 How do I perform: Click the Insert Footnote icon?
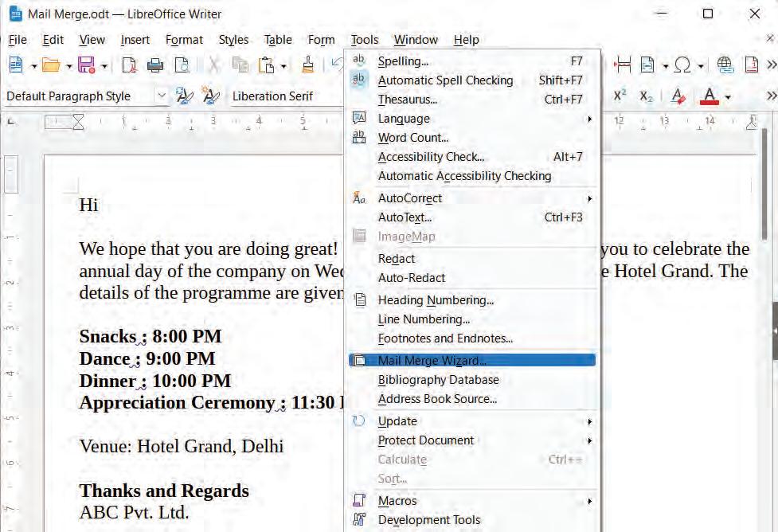click(752, 65)
